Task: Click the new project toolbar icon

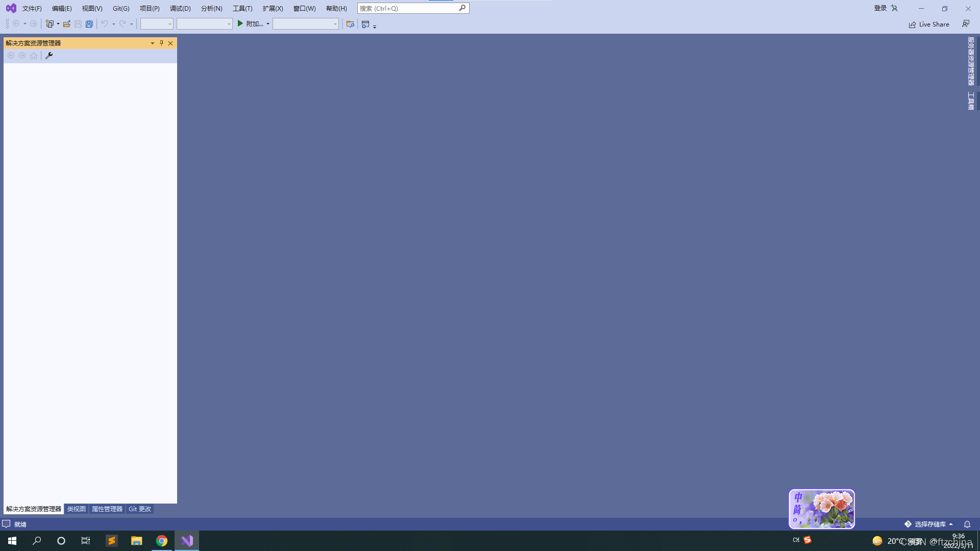Action: (51, 23)
